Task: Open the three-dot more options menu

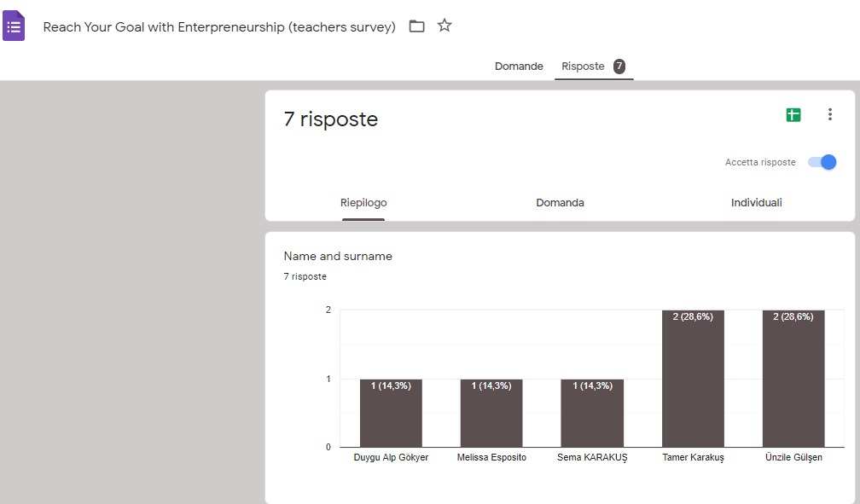Action: click(829, 115)
